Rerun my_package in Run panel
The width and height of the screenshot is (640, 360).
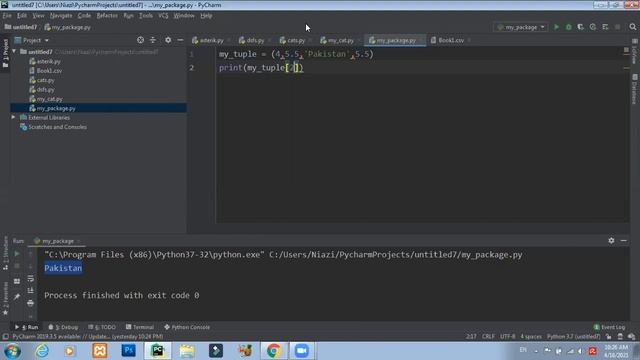pyautogui.click(x=17, y=254)
